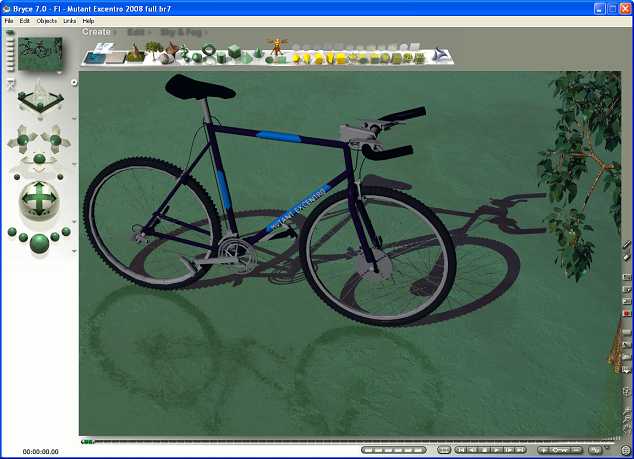Switch to the Sky & Fog palette tab
The height and width of the screenshot is (459, 634).
[181, 32]
